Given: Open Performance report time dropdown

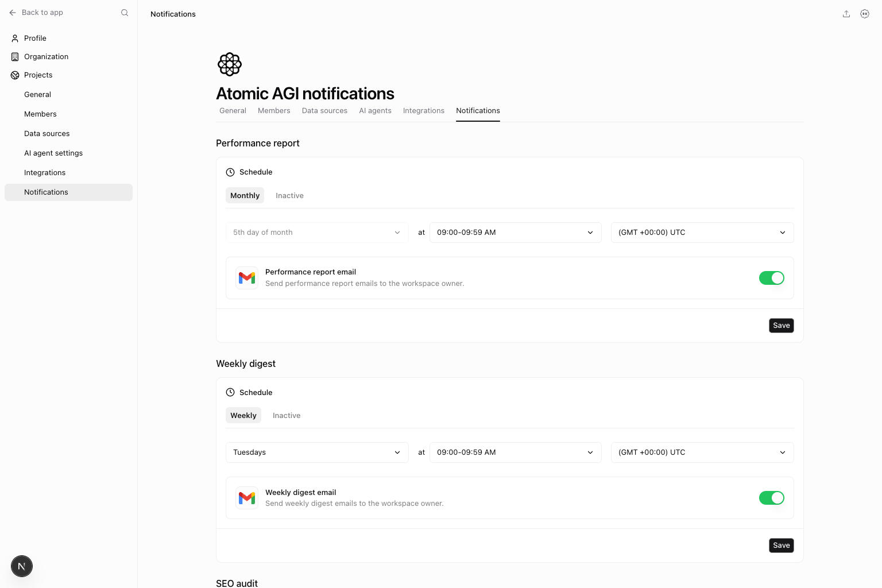Looking at the screenshot, I should tap(516, 233).
